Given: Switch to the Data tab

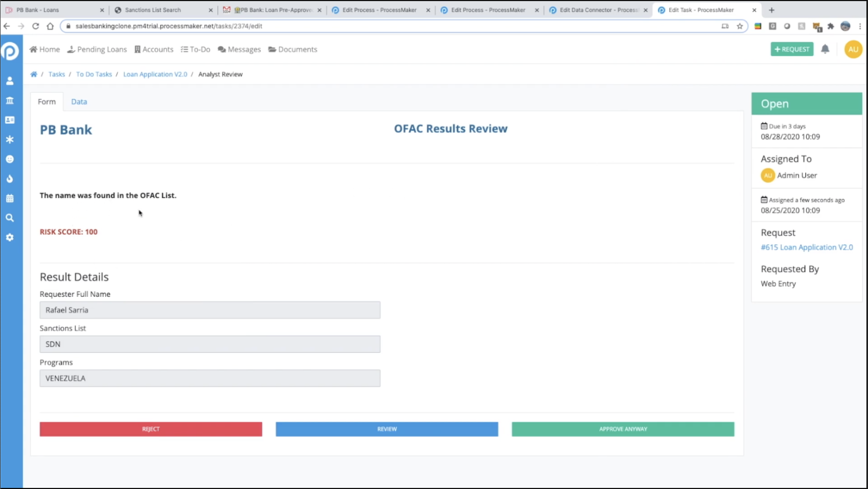Looking at the screenshot, I should pos(79,101).
